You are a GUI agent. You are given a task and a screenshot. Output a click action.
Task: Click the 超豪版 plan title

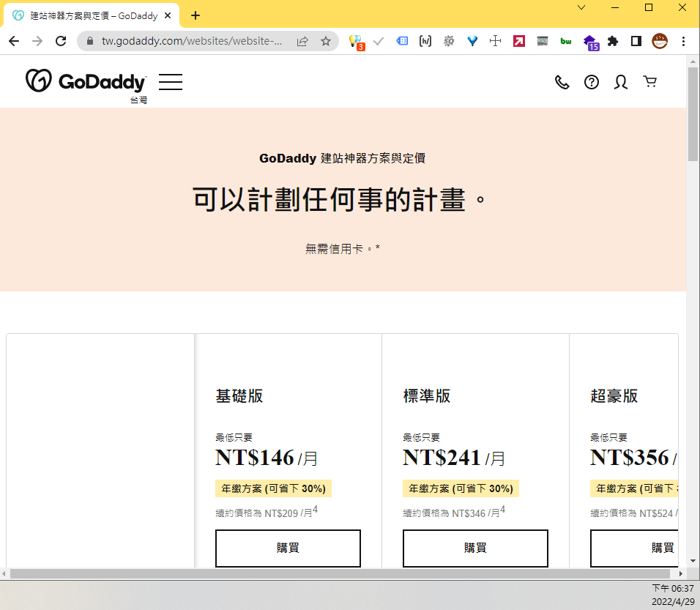click(x=614, y=396)
